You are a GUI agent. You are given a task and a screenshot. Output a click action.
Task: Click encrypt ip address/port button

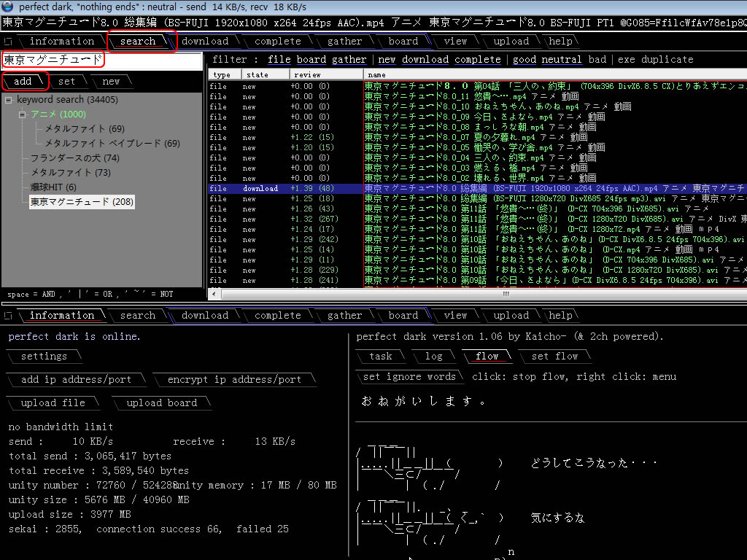tap(234, 379)
